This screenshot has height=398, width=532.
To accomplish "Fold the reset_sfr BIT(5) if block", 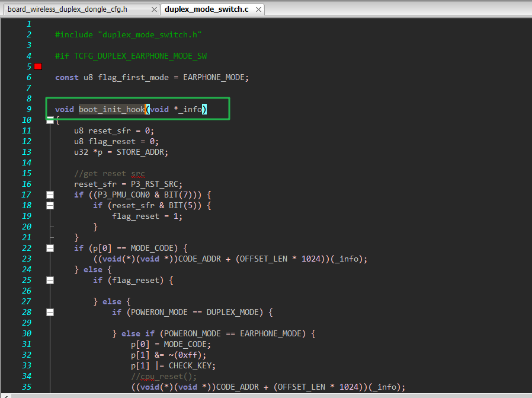I will pyautogui.click(x=50, y=205).
